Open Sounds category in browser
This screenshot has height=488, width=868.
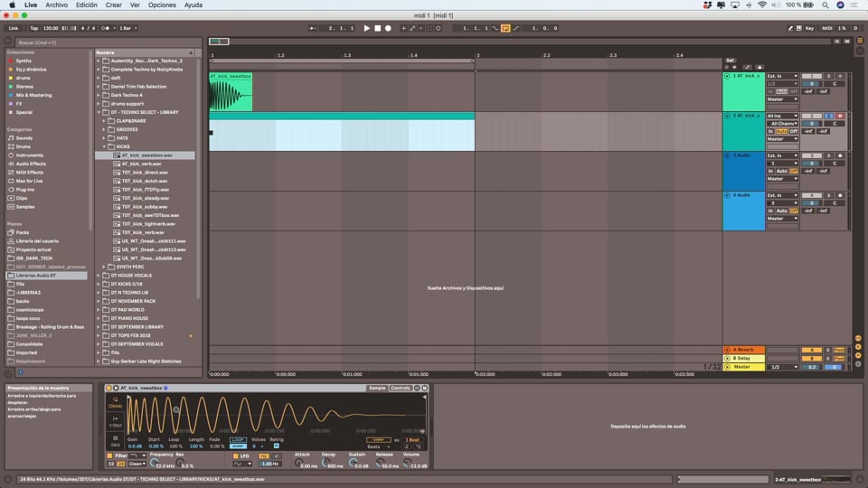point(24,138)
